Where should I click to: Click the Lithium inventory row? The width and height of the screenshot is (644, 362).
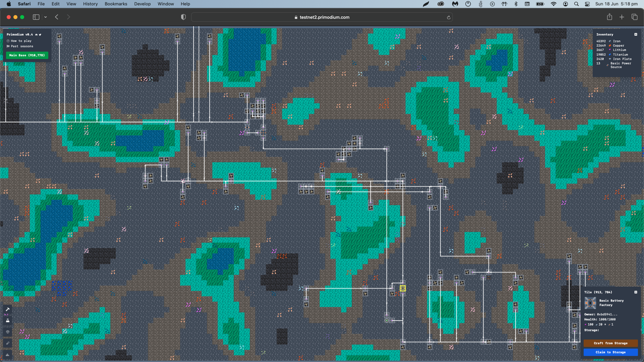coord(611,50)
